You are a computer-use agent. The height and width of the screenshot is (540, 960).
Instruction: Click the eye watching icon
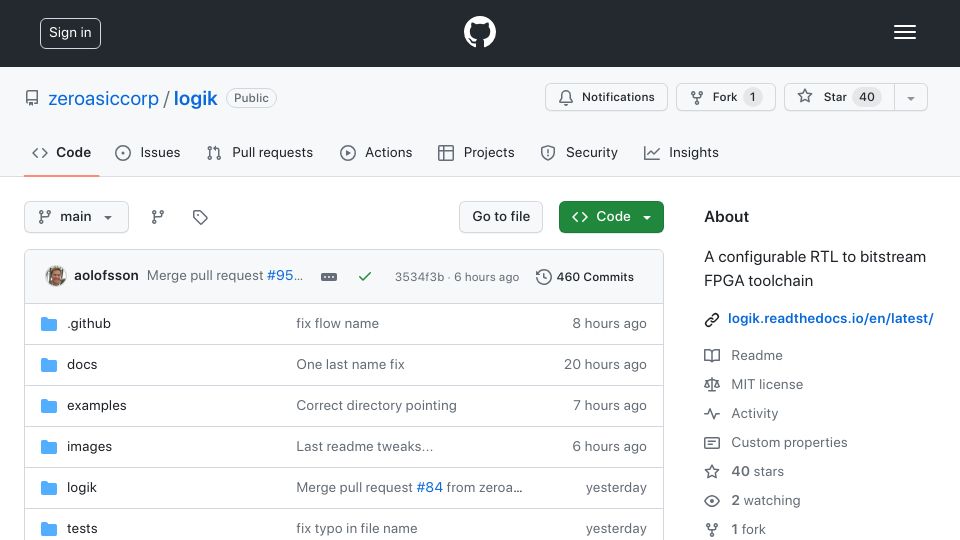[711, 501]
